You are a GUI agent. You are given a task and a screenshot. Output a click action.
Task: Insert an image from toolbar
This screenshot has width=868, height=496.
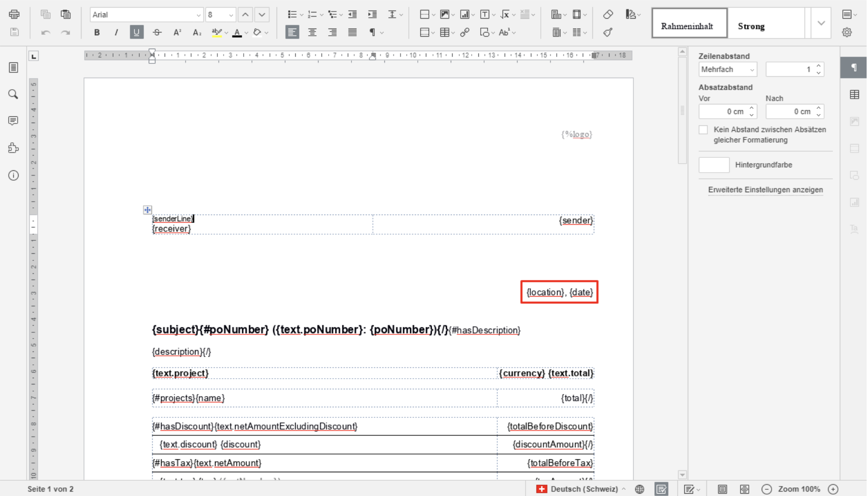[x=444, y=15]
